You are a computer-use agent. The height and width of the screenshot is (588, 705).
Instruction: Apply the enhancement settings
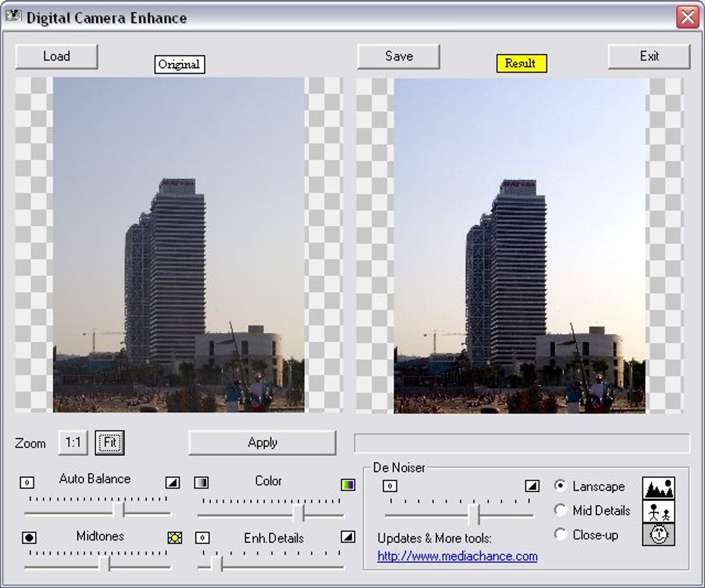[262, 443]
